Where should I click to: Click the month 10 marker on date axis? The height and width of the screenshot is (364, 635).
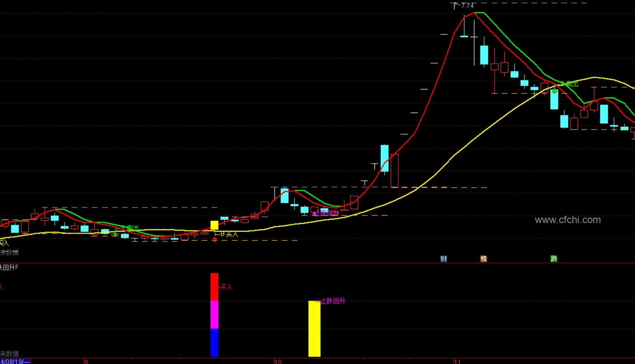(x=278, y=361)
